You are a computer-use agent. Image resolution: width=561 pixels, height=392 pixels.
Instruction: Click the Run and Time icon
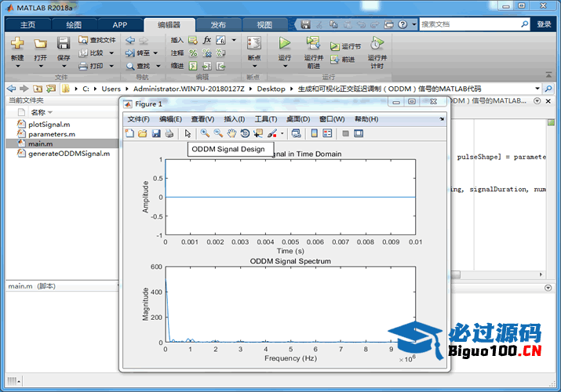click(x=377, y=43)
